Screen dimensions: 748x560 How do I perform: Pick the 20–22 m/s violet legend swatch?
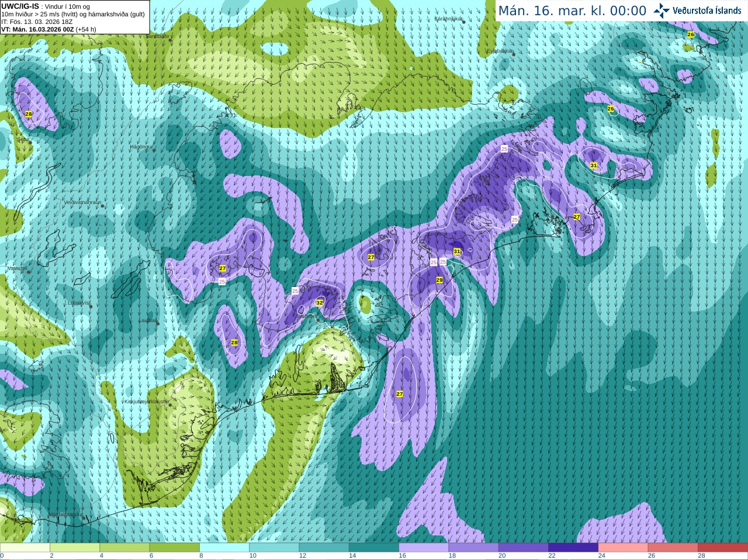coord(524,548)
